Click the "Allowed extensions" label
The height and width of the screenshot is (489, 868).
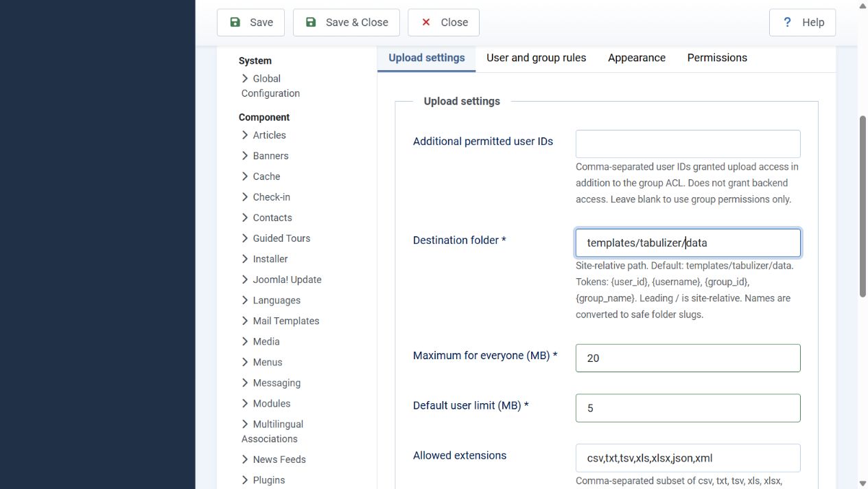point(460,455)
